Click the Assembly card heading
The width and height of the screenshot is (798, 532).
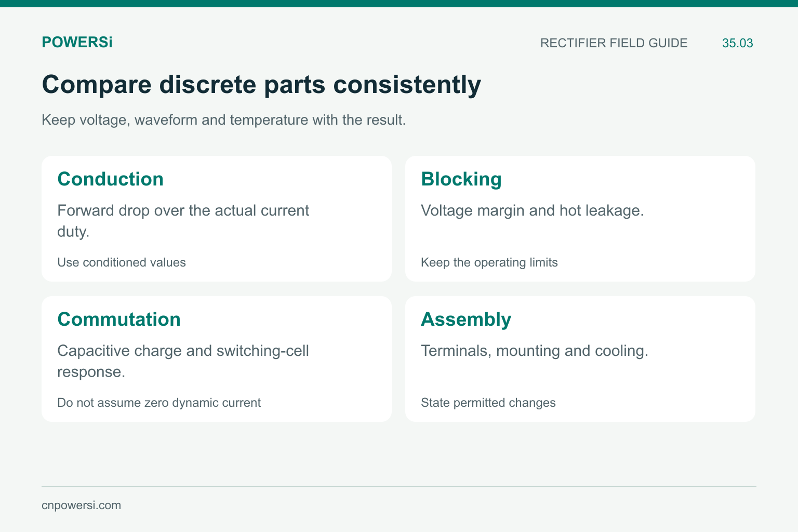[466, 319]
